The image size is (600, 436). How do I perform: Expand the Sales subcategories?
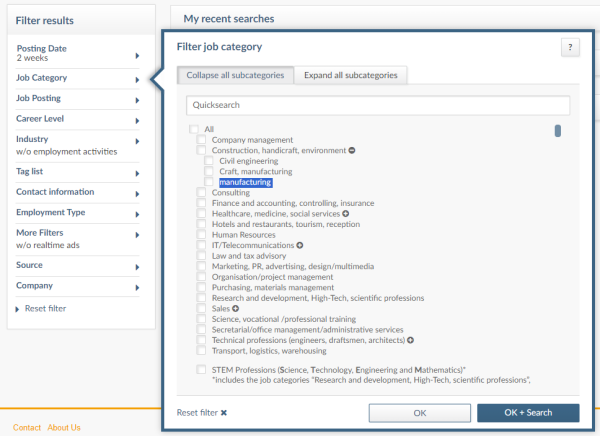236,309
